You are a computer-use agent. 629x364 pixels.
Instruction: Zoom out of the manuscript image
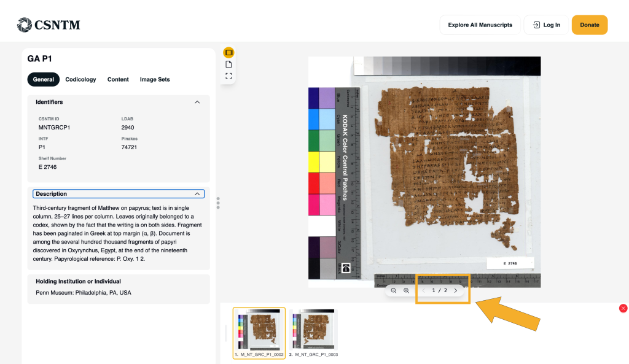(394, 290)
